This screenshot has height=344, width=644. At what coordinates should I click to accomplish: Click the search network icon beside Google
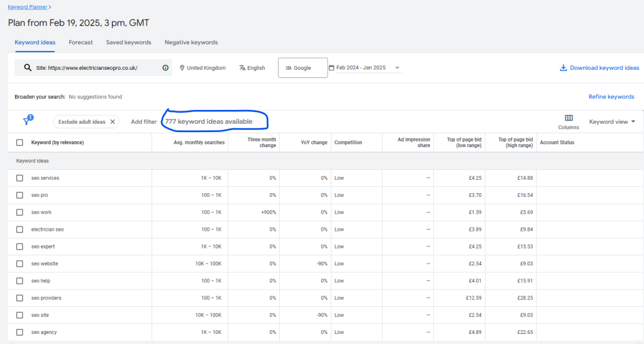pos(289,68)
